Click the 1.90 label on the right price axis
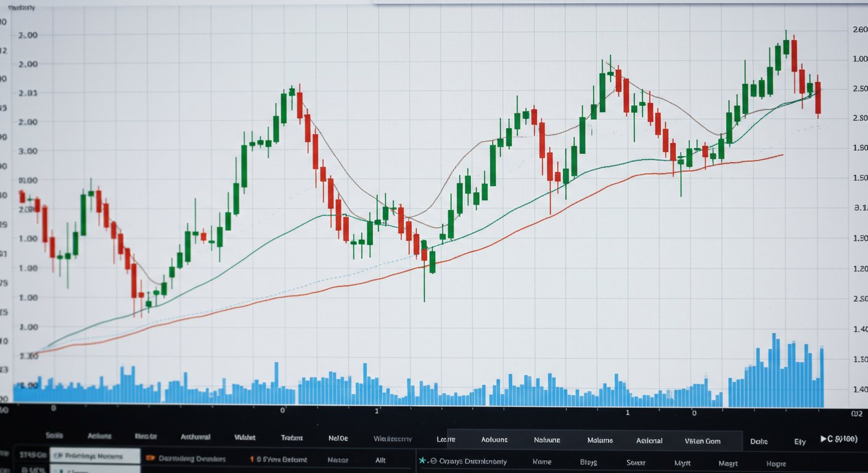 [860, 148]
